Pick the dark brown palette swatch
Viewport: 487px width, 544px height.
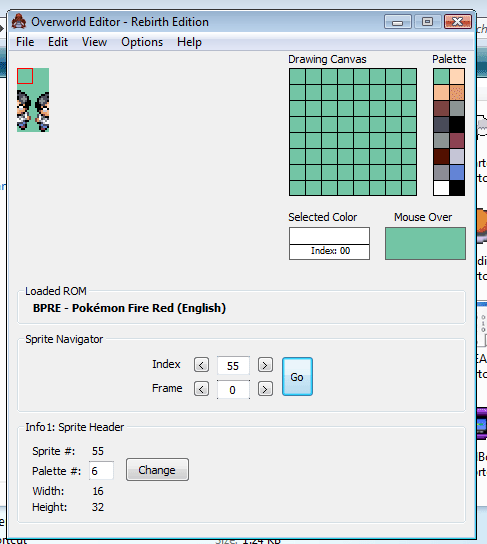(x=441, y=156)
